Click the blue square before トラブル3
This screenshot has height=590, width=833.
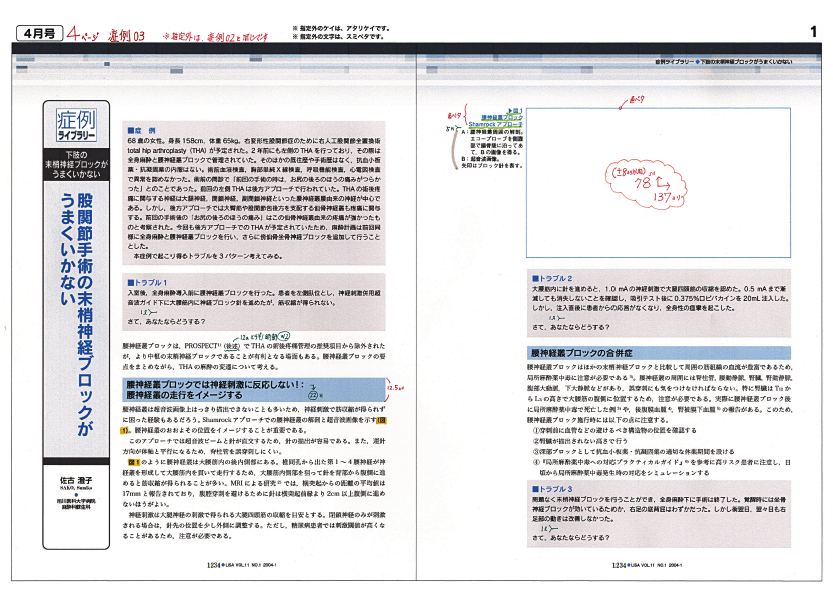click(x=535, y=486)
